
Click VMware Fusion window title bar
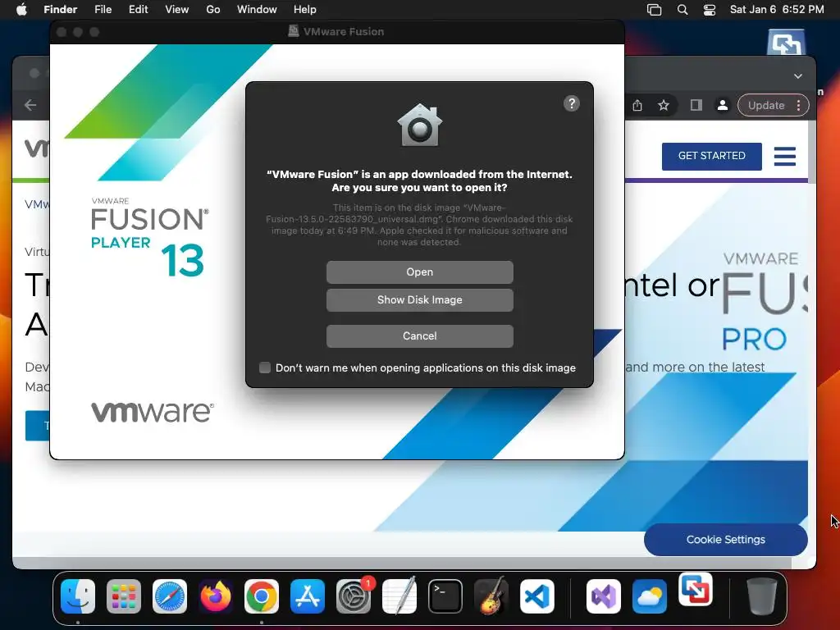(337, 32)
